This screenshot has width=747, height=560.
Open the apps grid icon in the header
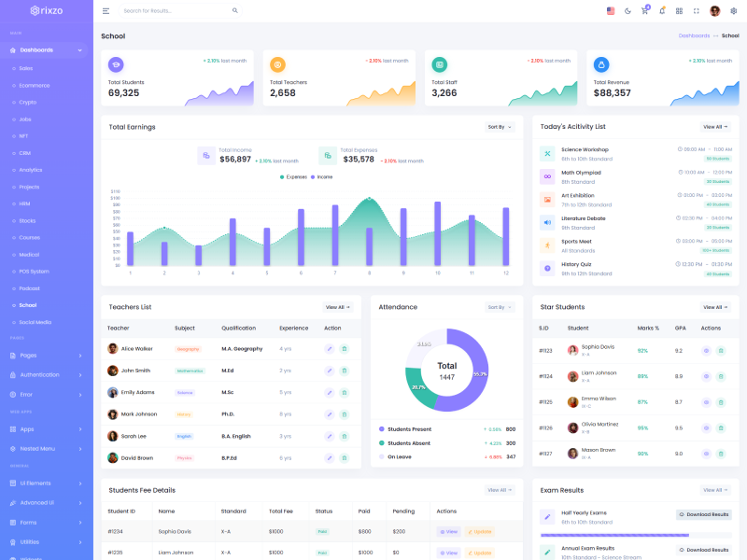679,11
